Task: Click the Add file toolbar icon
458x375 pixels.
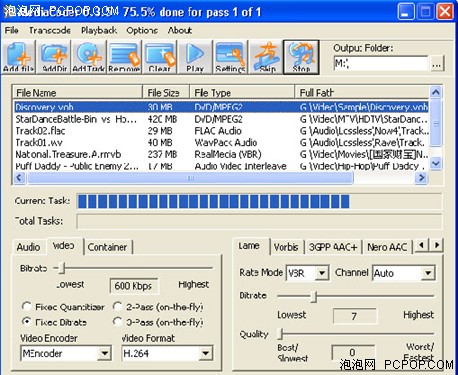Action: (x=19, y=57)
